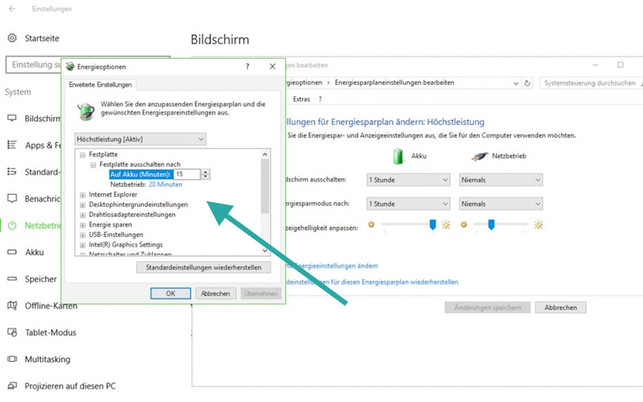Click the Akku brightness slider handle
Screen dimensions: 643x402
433,225
